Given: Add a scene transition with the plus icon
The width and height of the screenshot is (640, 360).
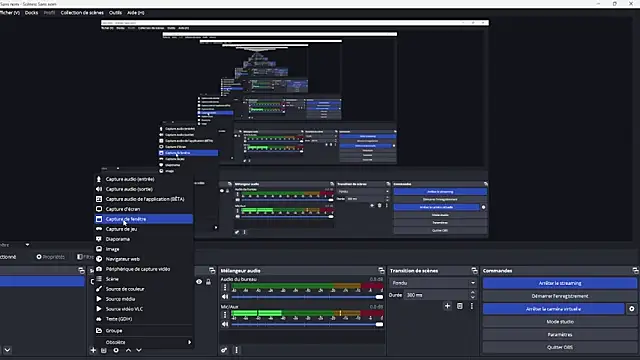Looking at the screenshot, I should 447,306.
